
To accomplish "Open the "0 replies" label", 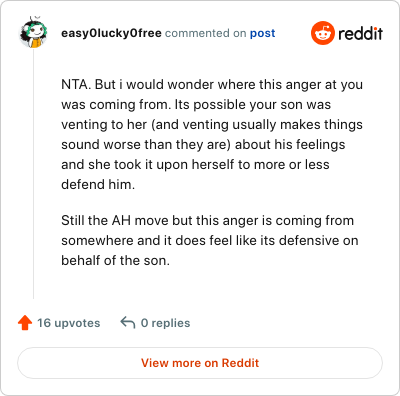I will [x=165, y=323].
